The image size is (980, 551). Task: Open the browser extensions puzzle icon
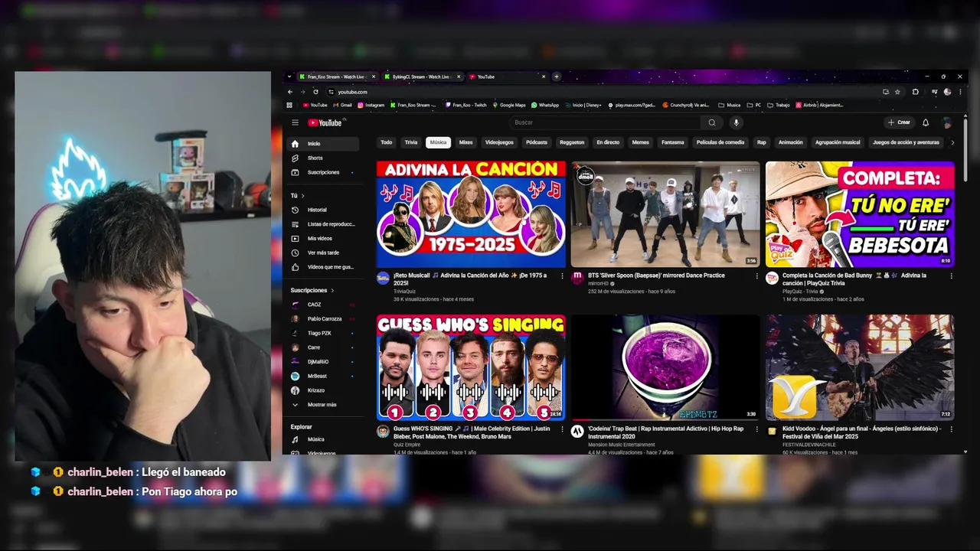coord(916,92)
